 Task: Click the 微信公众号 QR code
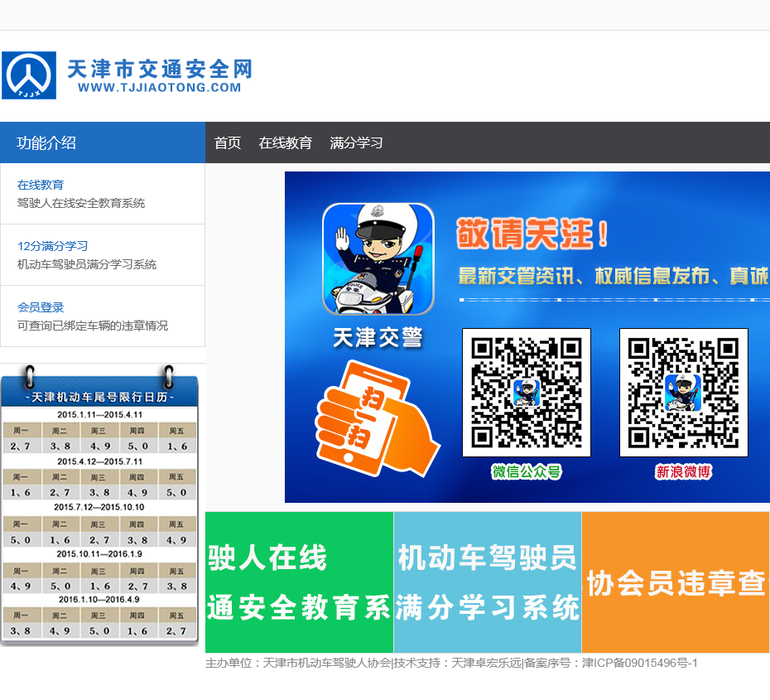[x=527, y=393]
